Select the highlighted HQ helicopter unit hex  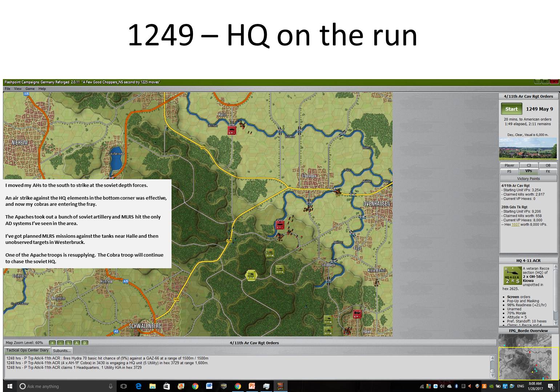(251, 275)
